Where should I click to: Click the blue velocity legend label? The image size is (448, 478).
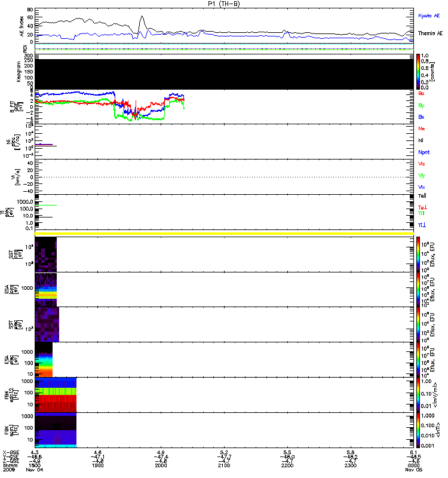[x=422, y=188]
